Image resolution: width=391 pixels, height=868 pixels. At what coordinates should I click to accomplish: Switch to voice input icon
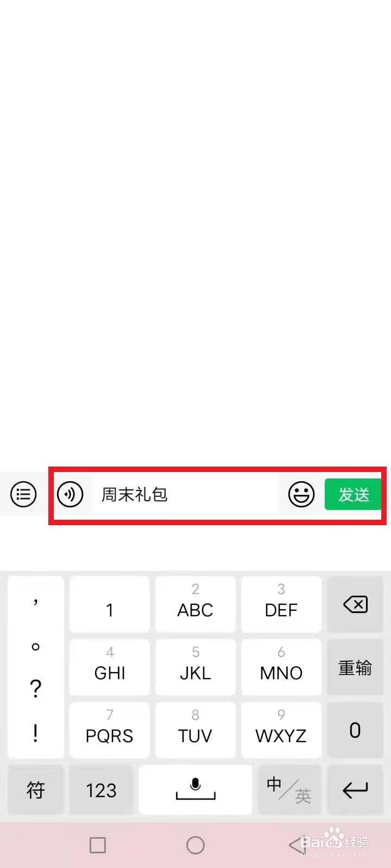point(70,494)
